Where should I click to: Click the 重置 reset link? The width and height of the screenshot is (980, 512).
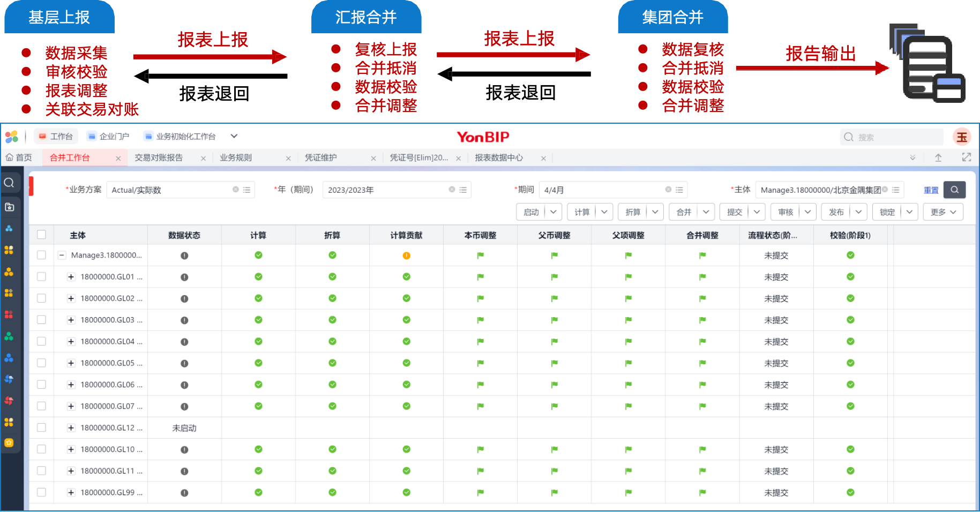pos(931,190)
